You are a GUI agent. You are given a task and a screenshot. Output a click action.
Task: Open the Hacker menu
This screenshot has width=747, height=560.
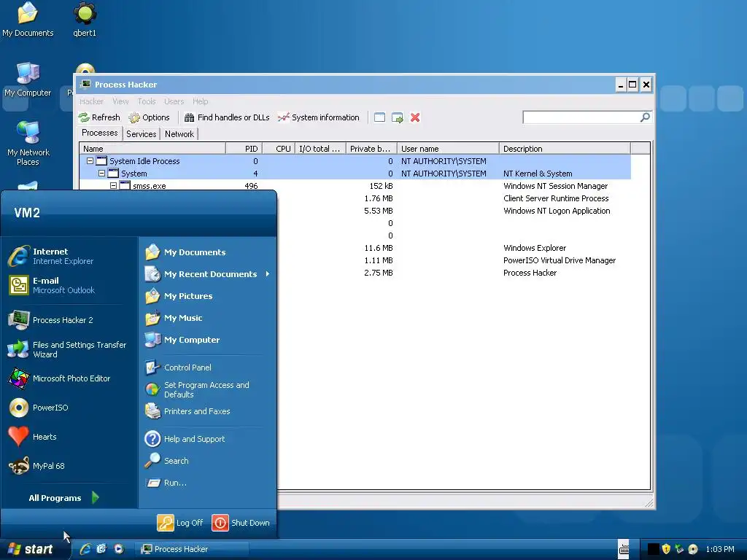point(91,101)
